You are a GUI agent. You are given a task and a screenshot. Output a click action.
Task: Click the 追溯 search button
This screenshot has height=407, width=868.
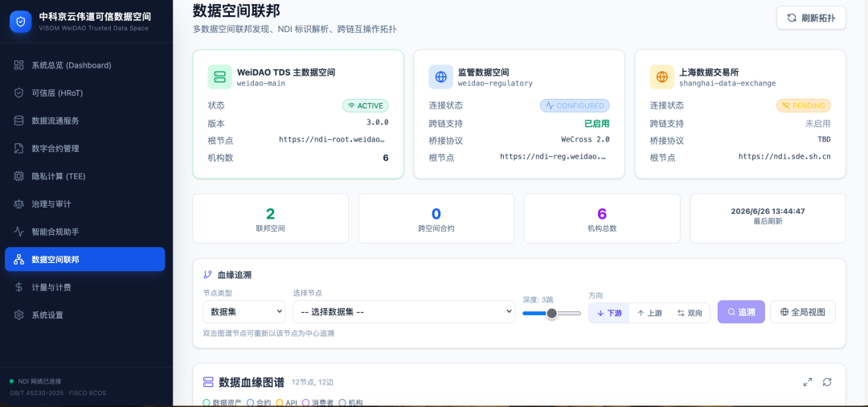tap(741, 312)
